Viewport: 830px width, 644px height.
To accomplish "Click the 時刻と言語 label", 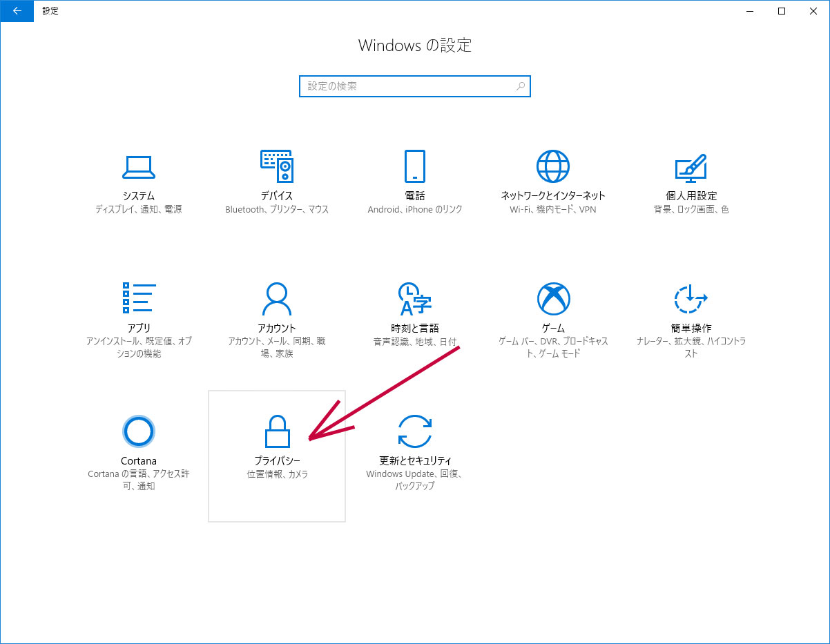I will coord(415,329).
